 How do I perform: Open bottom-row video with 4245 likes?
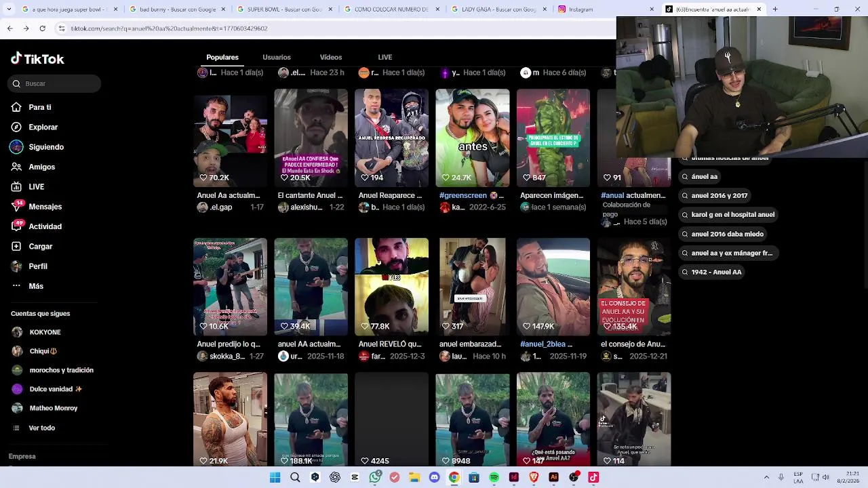click(391, 420)
